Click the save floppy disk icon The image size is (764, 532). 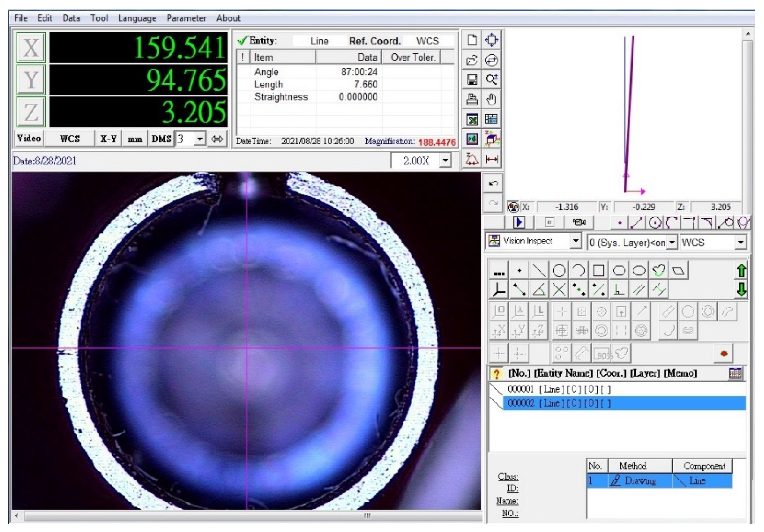pos(472,80)
